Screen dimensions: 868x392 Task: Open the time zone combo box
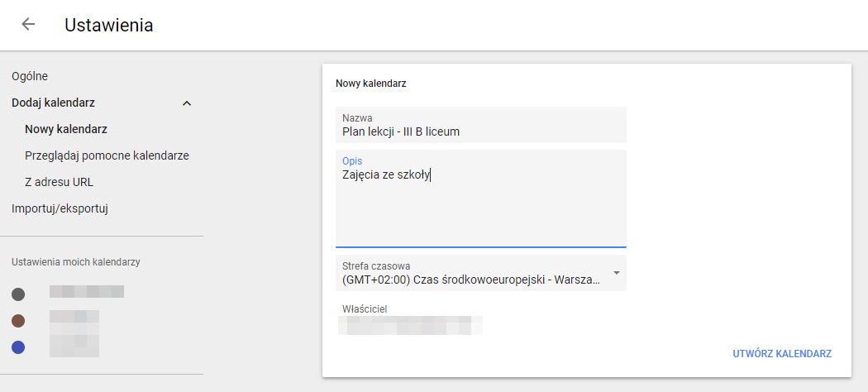(x=481, y=273)
